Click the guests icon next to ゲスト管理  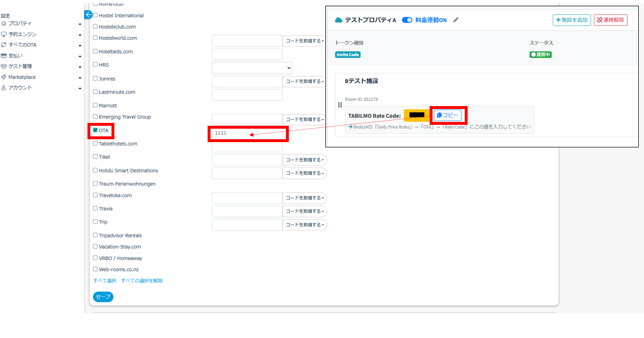click(4, 66)
